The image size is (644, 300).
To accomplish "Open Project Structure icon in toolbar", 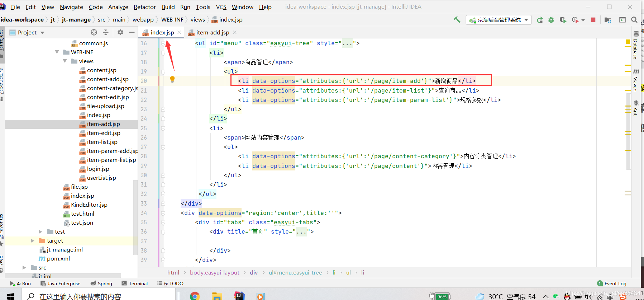I will tap(608, 20).
